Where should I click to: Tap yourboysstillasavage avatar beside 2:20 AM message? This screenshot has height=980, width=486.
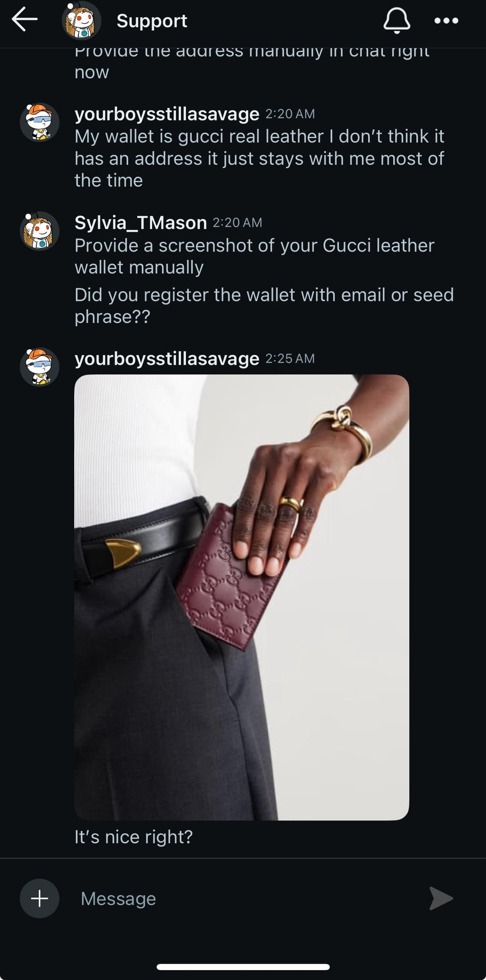pyautogui.click(x=40, y=122)
